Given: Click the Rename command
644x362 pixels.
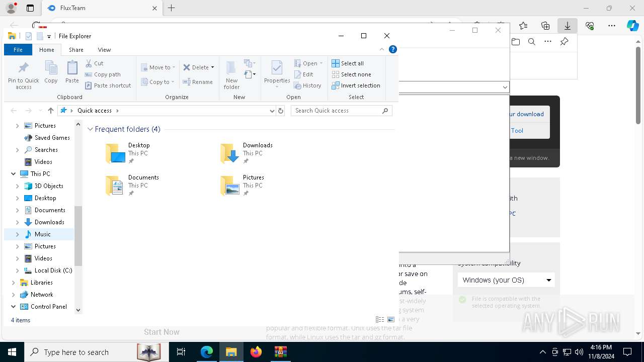Looking at the screenshot, I should 198,82.
